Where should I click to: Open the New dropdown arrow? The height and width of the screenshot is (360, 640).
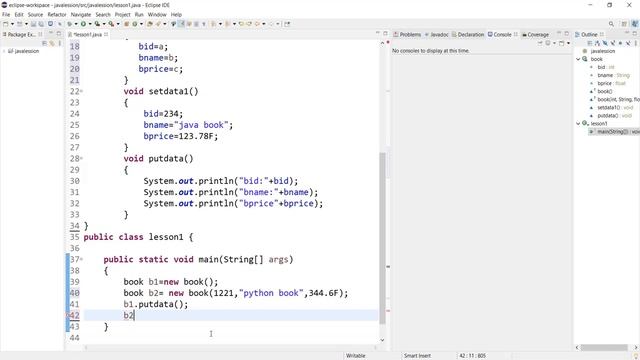click(12, 24)
